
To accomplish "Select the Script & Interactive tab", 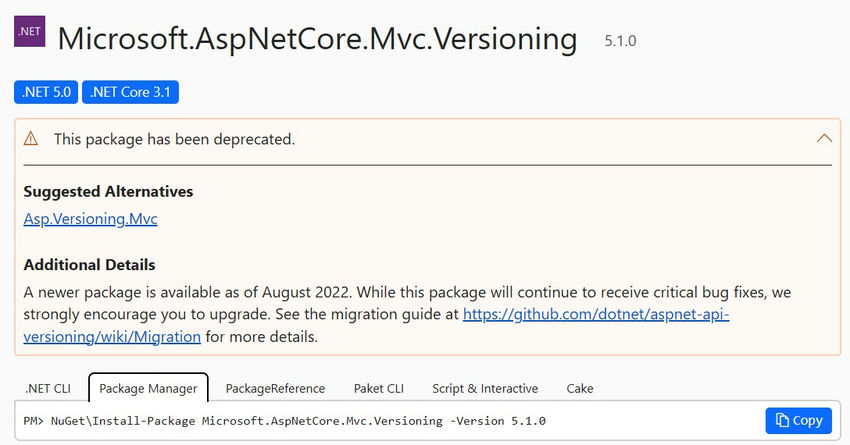I will (485, 389).
